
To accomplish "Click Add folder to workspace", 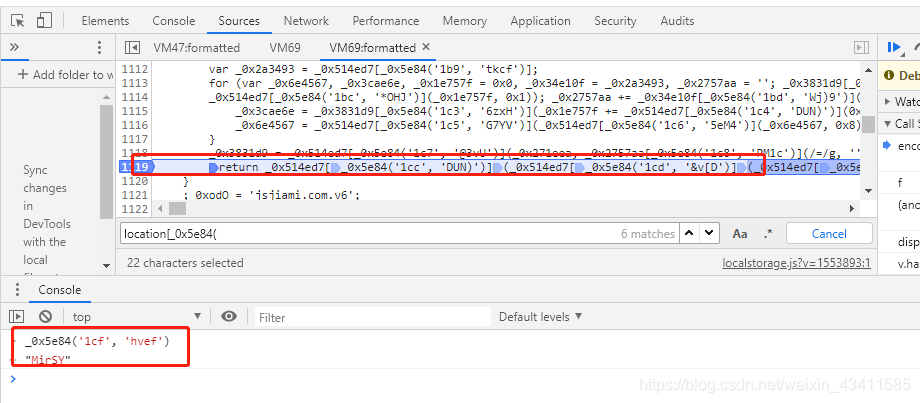I will (66, 74).
